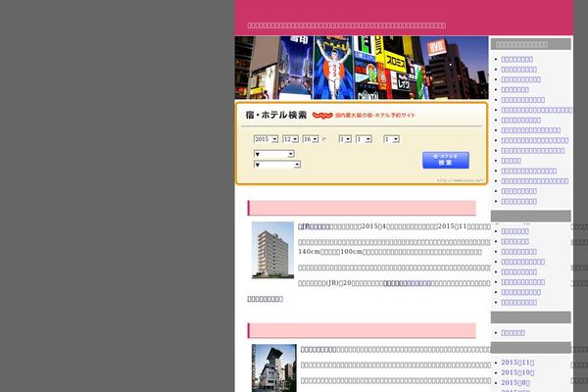This screenshot has height=392, width=588.
Task: Click the '140cm' text in first hotel description
Action: [309, 252]
